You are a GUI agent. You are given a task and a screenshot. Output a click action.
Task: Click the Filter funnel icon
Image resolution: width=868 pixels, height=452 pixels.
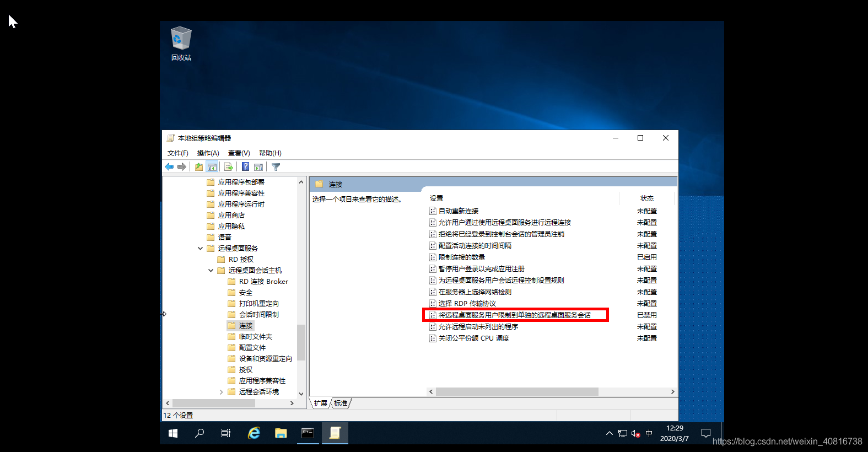click(276, 167)
